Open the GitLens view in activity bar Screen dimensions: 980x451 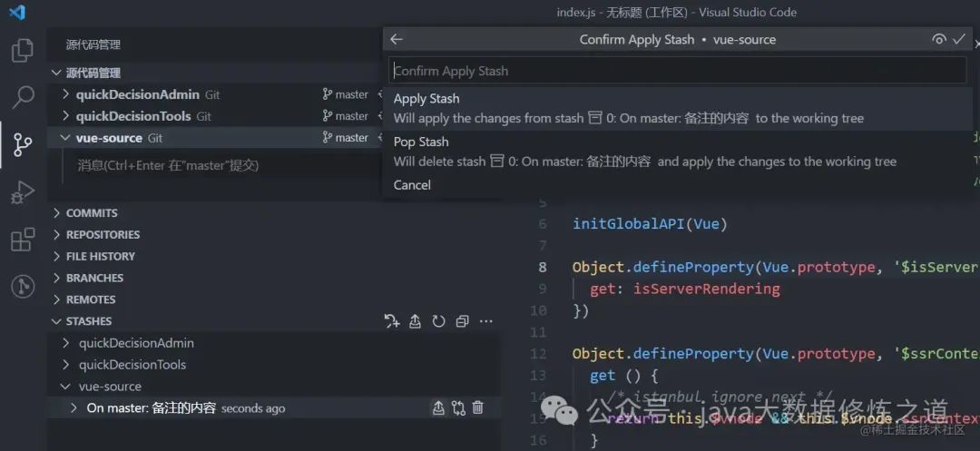pos(23,287)
